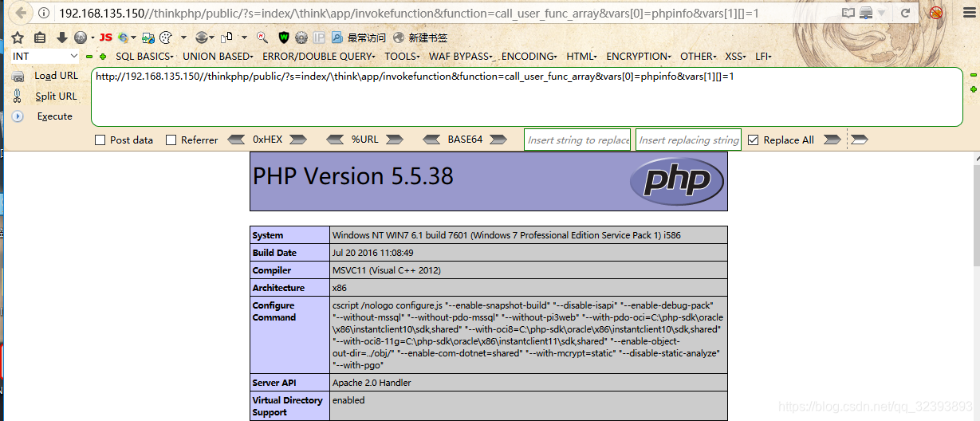Enable the Post data checkbox
The image size is (980, 421).
click(x=100, y=140)
